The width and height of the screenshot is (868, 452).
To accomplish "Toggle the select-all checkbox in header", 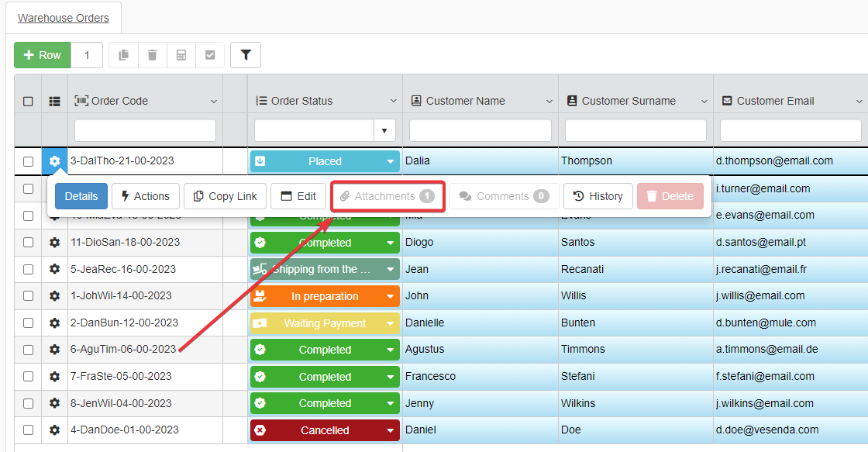I will [28, 101].
